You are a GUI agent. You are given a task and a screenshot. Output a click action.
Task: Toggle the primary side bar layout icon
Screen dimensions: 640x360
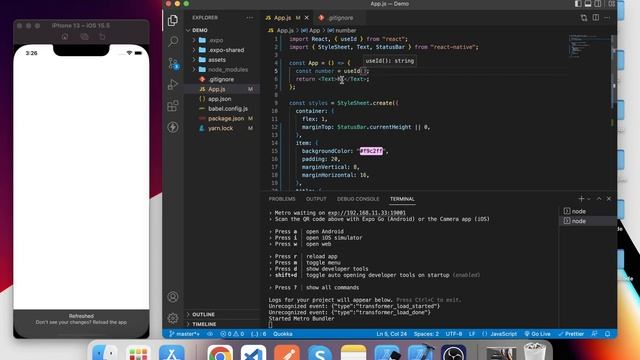(578, 4)
